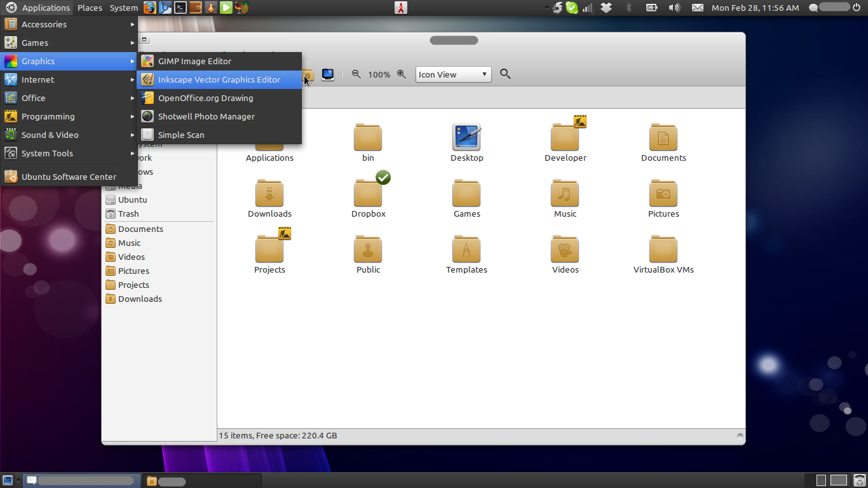Viewport: 868px width, 488px height.
Task: Open Downloads bookmark in sidebar
Action: click(x=159, y=299)
